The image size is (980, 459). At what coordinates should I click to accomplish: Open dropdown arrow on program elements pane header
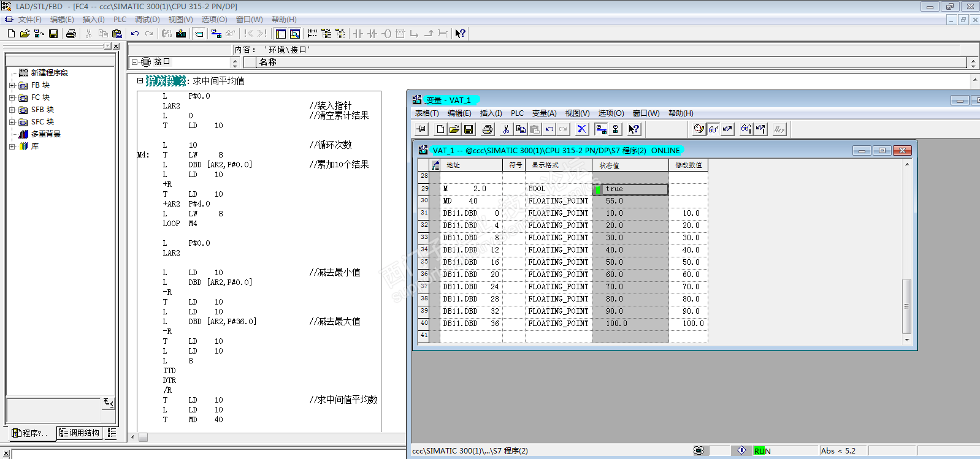coord(108,46)
